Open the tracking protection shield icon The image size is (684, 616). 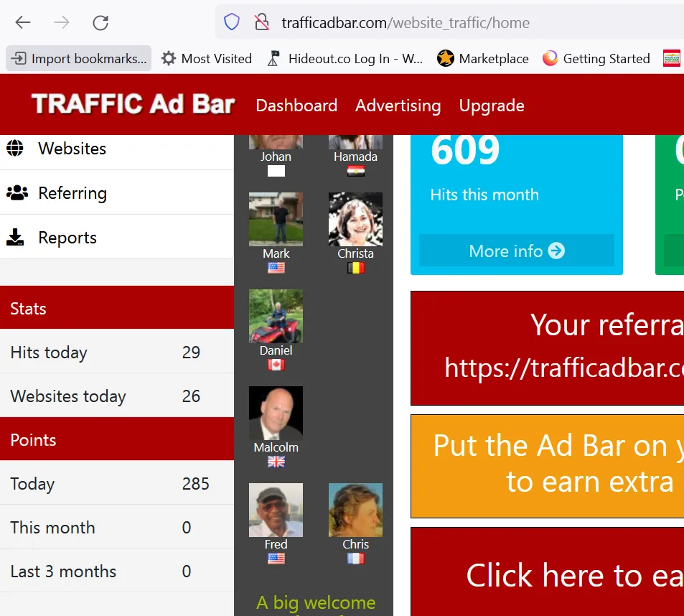click(x=232, y=22)
